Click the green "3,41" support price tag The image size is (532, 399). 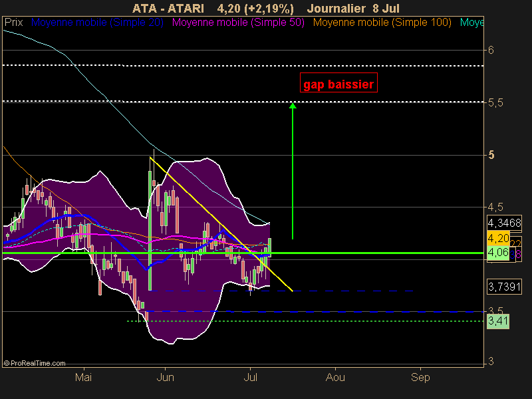(498, 321)
